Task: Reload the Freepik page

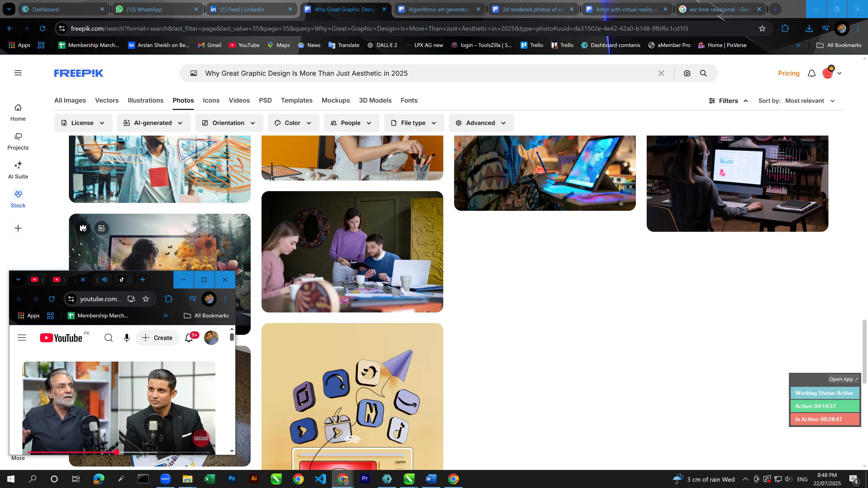Action: [x=42, y=29]
